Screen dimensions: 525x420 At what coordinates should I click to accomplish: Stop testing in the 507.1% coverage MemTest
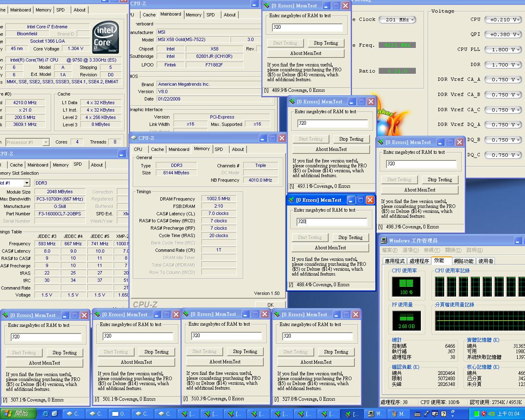65,353
